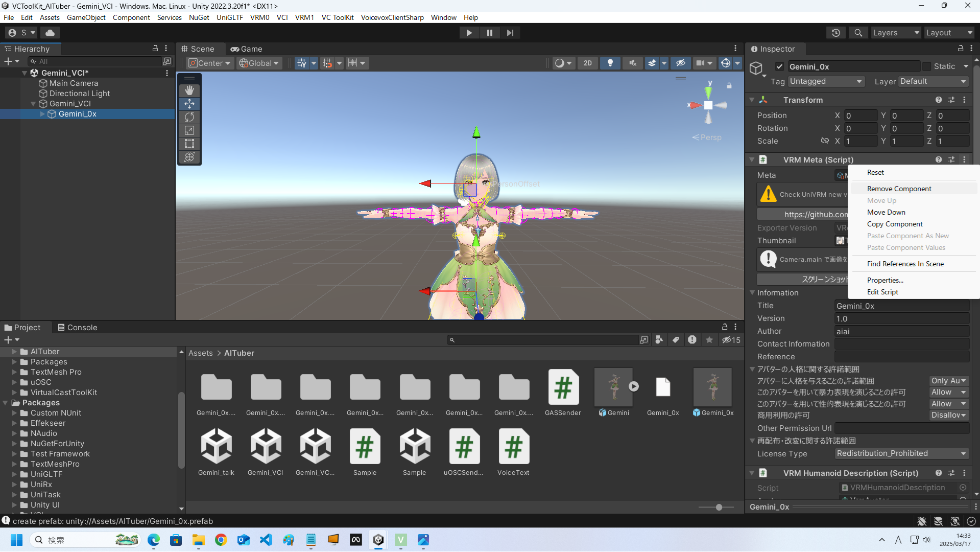Toggle Favorites star filter in Project
Image resolution: width=980 pixels, height=552 pixels.
(x=709, y=340)
